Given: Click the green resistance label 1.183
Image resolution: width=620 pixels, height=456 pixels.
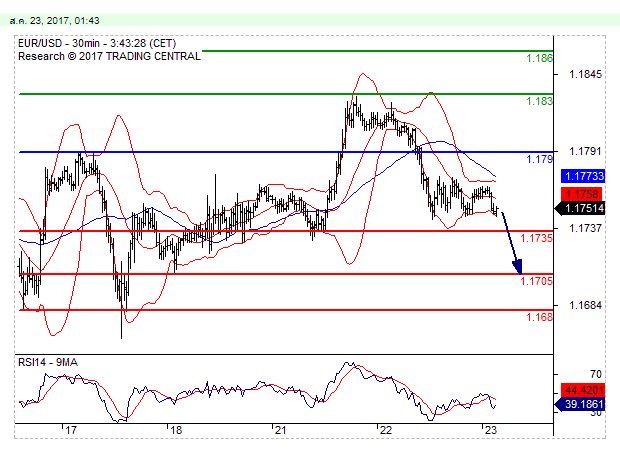Looking at the screenshot, I should pyautogui.click(x=539, y=101).
